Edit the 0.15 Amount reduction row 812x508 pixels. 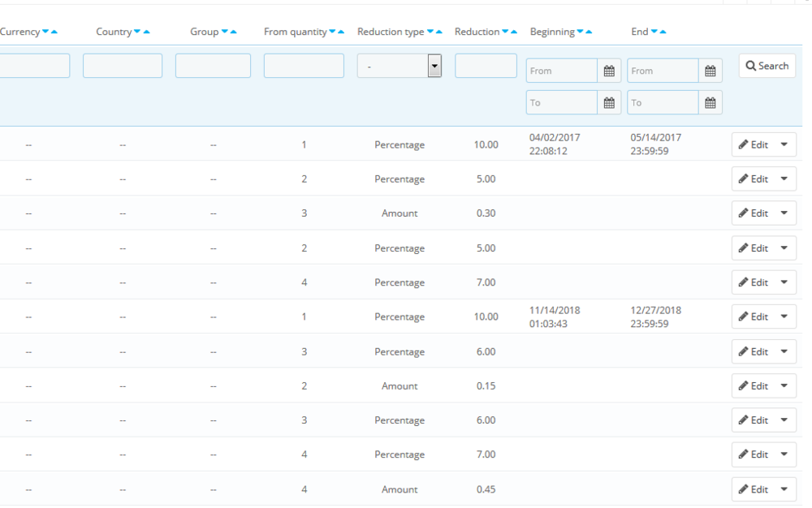coord(753,386)
